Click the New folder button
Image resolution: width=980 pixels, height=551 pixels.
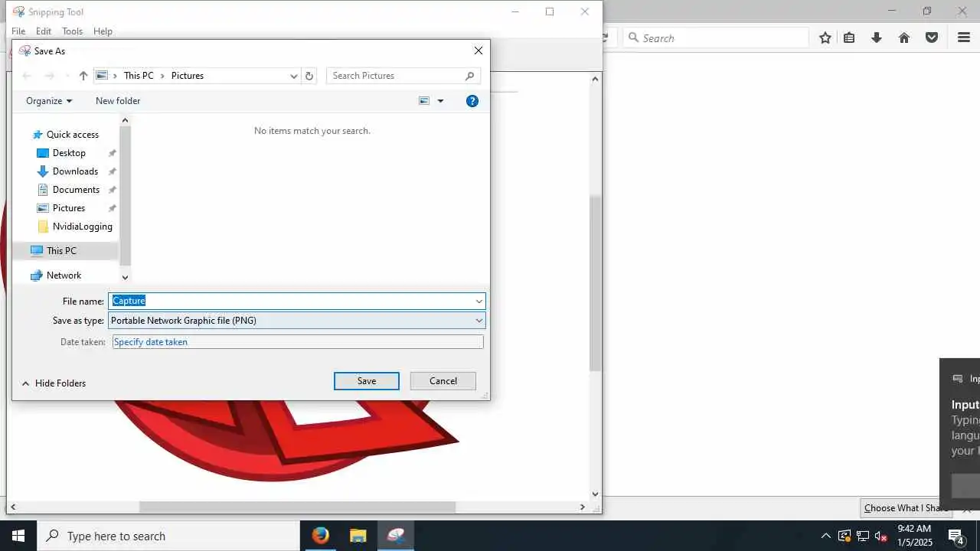point(118,101)
